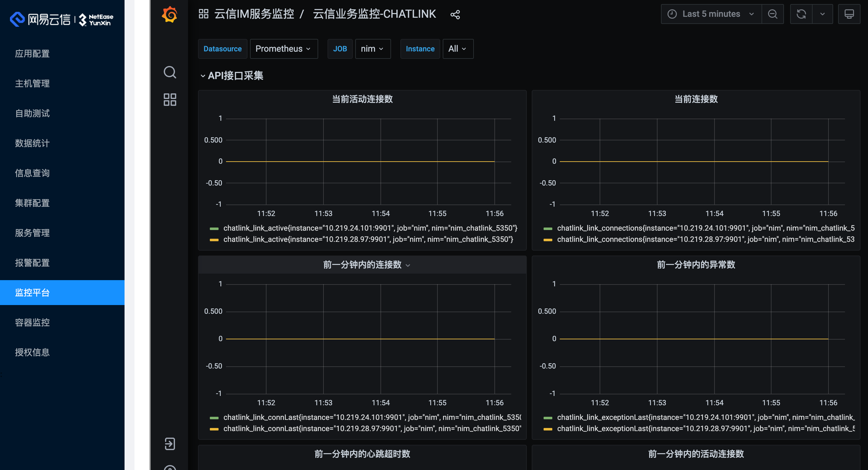Expand the JOB nim dropdown
This screenshot has height=470, width=868.
point(372,49)
